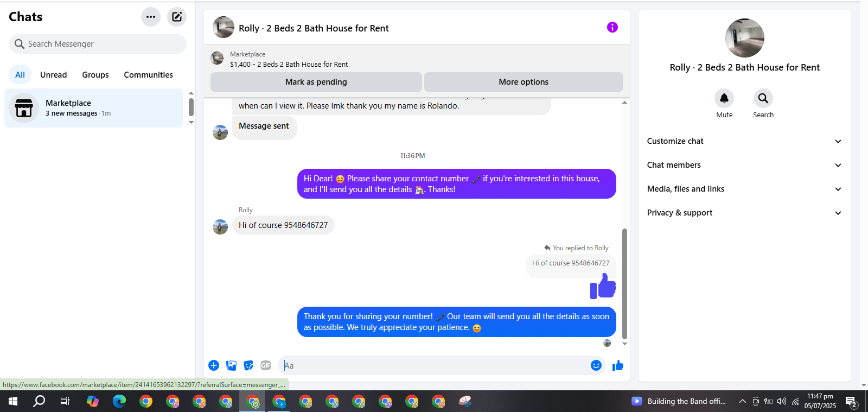868x412 pixels.
Task: Switch to the Unread tab
Action: click(54, 75)
